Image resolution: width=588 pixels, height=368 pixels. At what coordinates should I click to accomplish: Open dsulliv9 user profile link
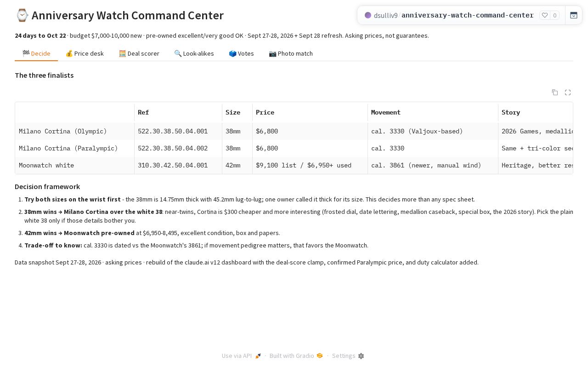tap(386, 15)
